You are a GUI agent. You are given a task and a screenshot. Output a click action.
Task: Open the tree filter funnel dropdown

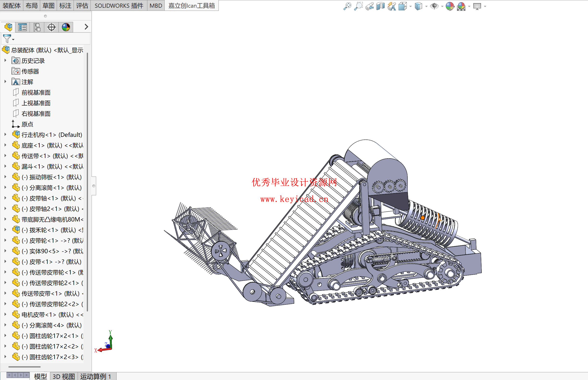tap(9, 39)
